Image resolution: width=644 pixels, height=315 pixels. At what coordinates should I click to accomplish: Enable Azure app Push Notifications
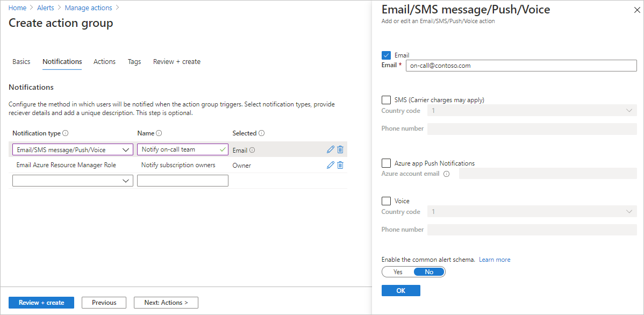coord(385,163)
